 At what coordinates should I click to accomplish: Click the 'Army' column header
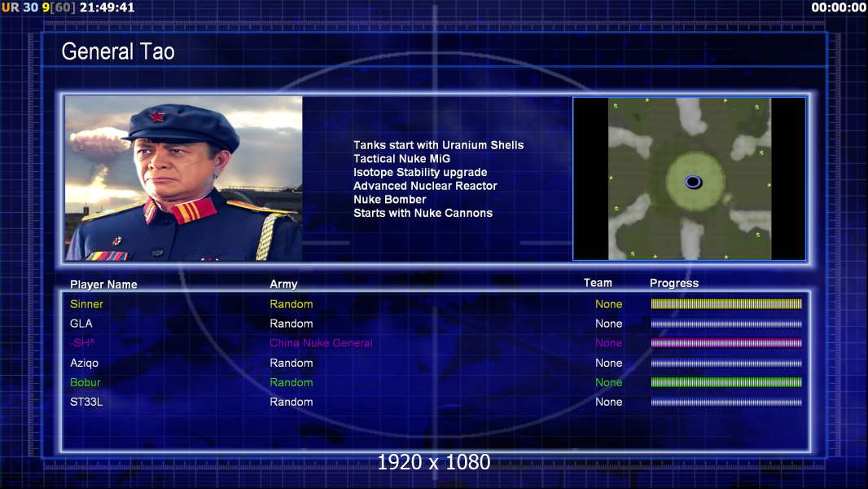283,284
